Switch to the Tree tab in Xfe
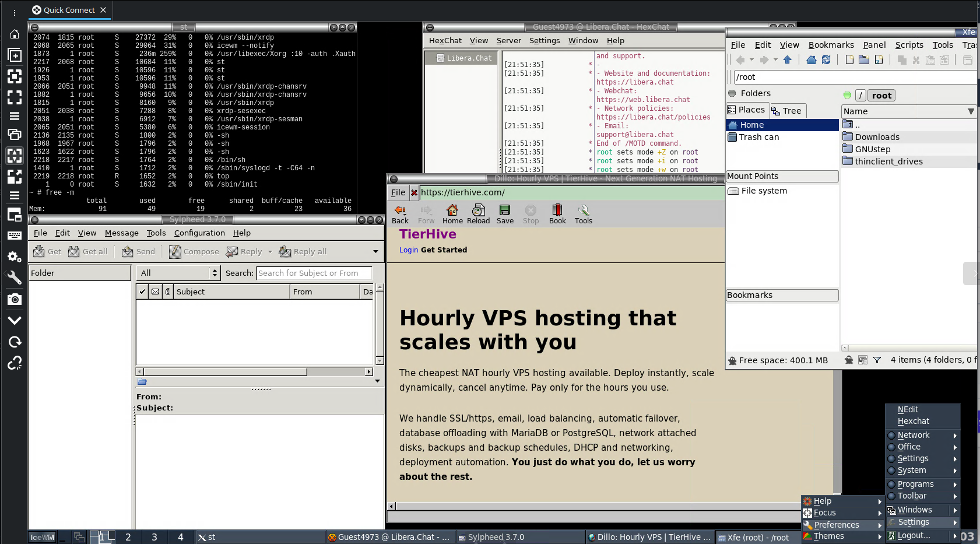 [x=786, y=111]
